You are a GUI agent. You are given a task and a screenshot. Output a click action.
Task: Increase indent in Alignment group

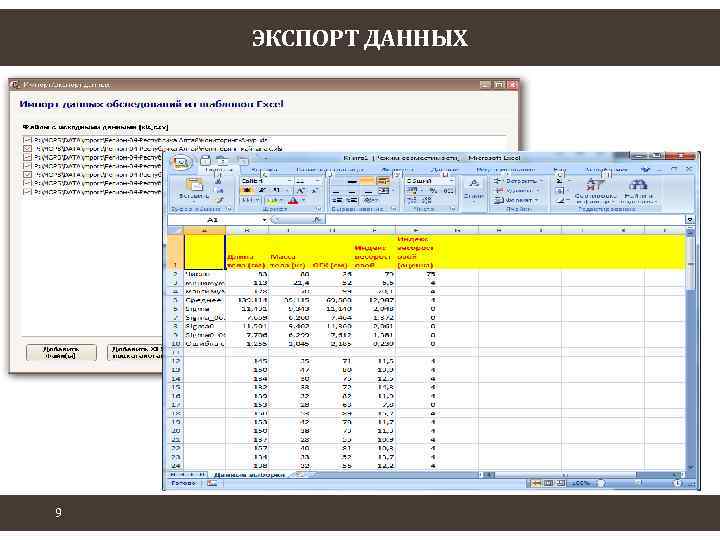coord(352,200)
